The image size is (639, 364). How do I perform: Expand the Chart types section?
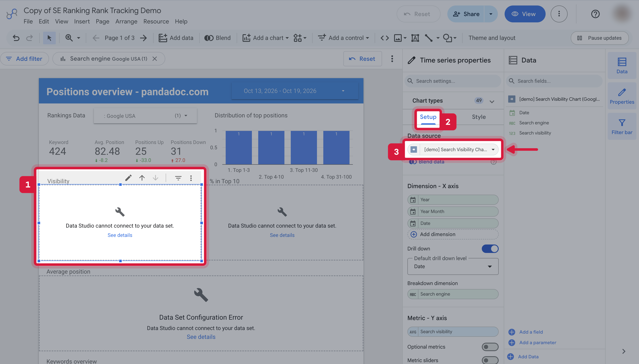click(x=492, y=101)
